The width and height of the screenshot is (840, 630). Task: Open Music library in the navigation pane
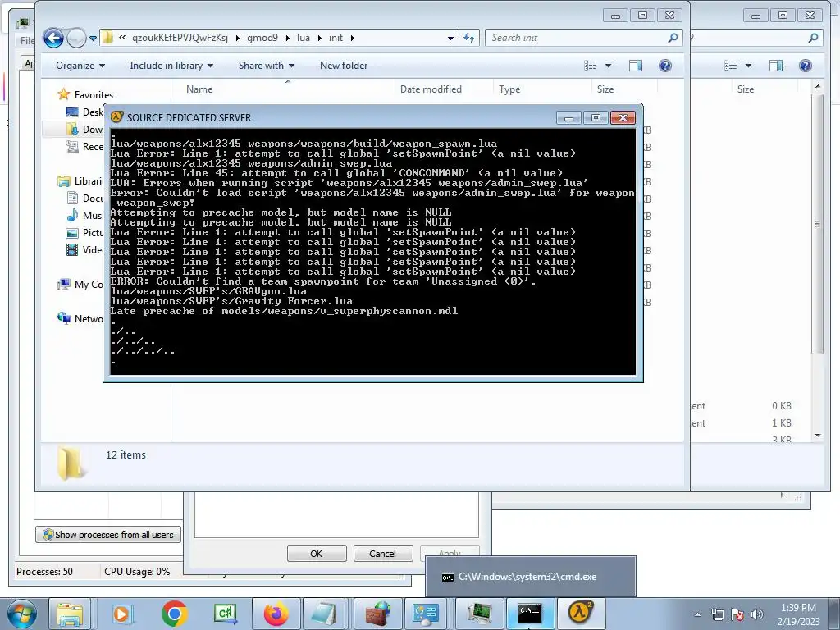point(84,216)
